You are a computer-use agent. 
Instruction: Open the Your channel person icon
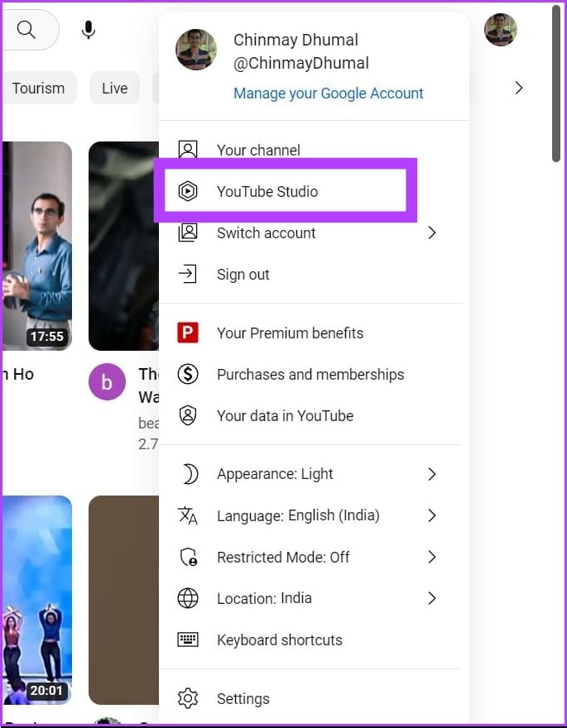188,150
